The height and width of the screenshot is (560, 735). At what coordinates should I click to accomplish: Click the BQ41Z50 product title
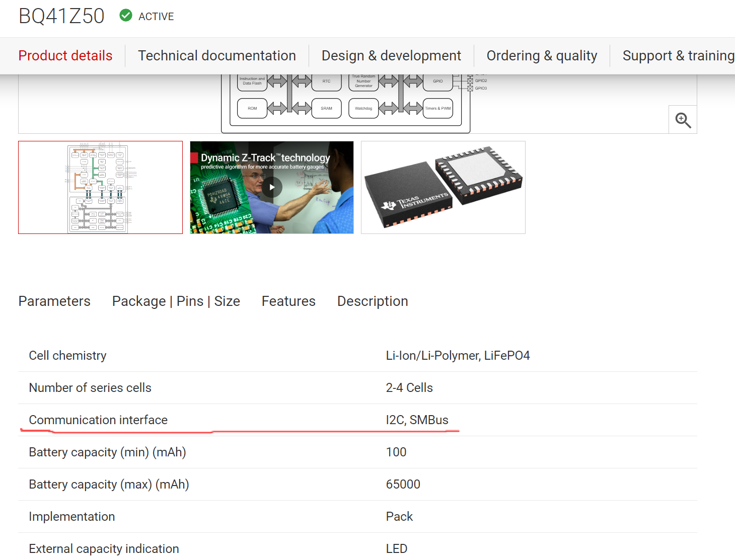click(x=61, y=16)
